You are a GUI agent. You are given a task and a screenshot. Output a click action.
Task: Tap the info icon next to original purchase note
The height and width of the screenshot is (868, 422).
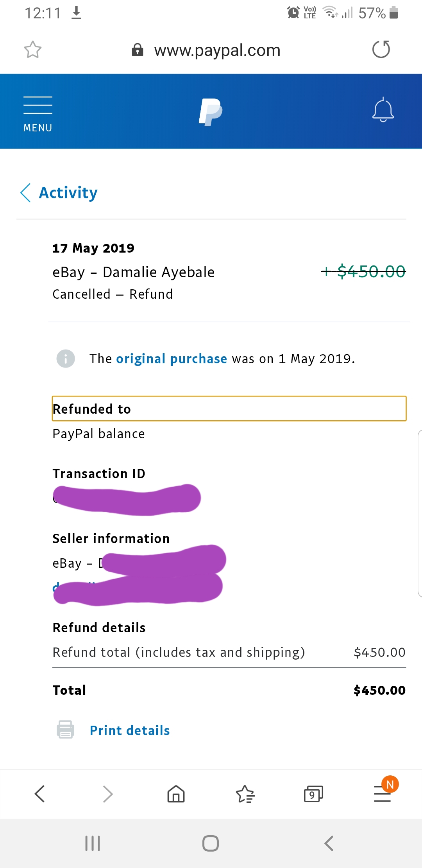coord(65,358)
